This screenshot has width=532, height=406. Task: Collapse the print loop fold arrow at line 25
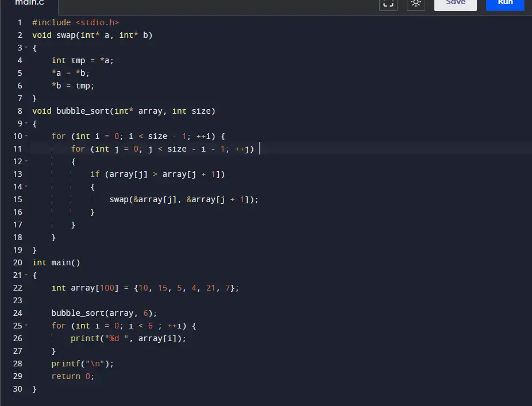pos(26,325)
